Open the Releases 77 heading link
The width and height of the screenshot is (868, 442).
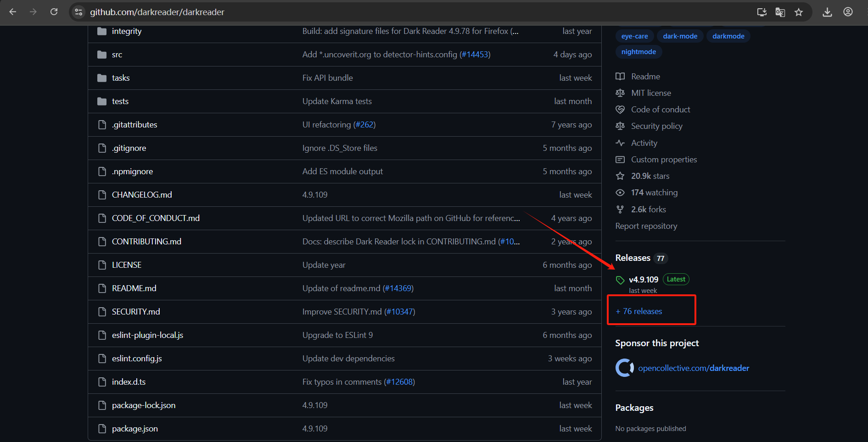[x=641, y=258]
